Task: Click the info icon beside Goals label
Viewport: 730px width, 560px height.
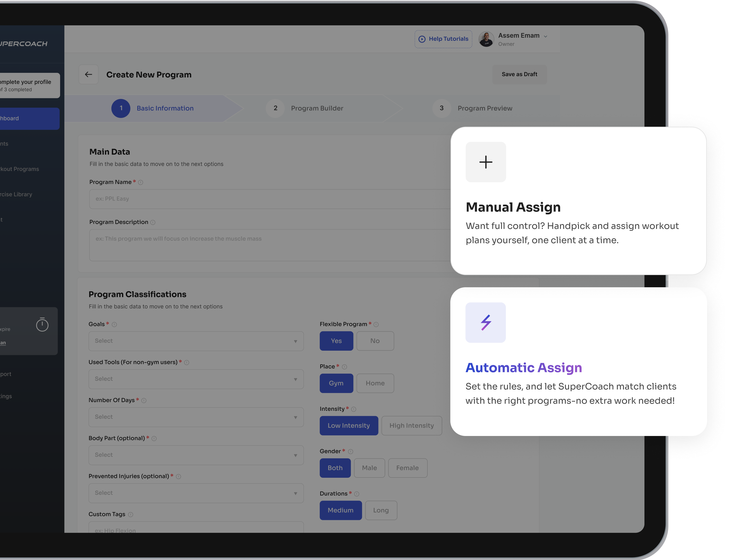Action: 114,324
